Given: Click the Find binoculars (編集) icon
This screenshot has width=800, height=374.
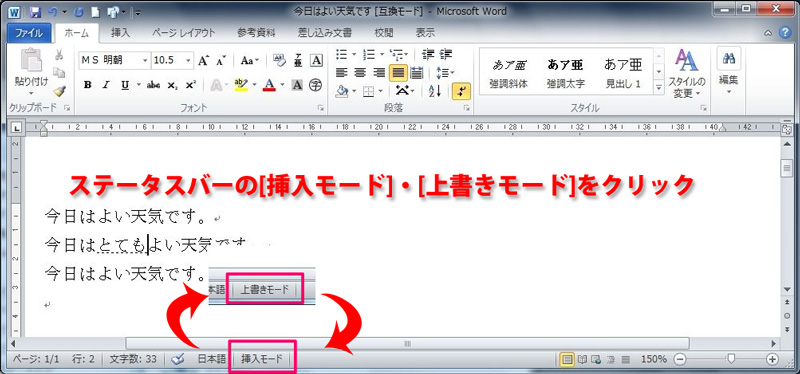Looking at the screenshot, I should [x=729, y=59].
